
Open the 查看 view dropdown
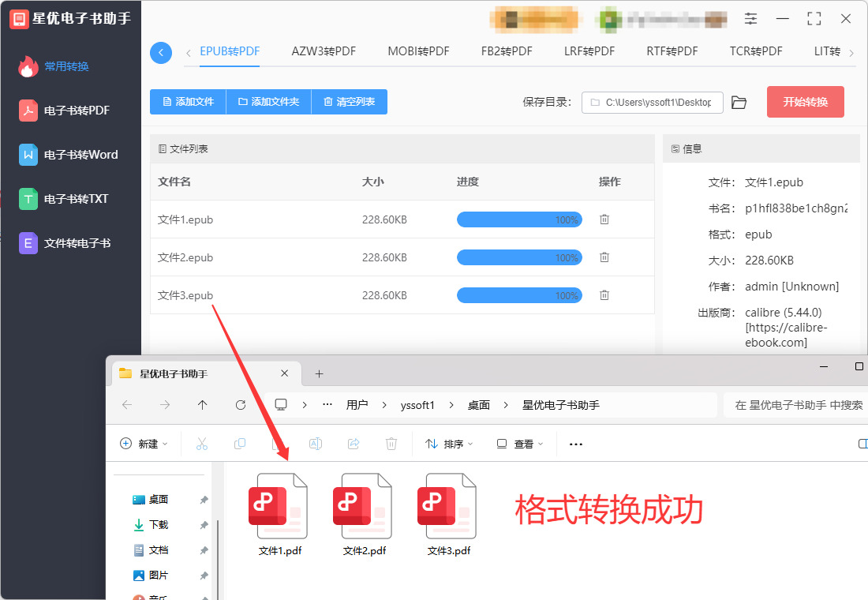click(520, 444)
